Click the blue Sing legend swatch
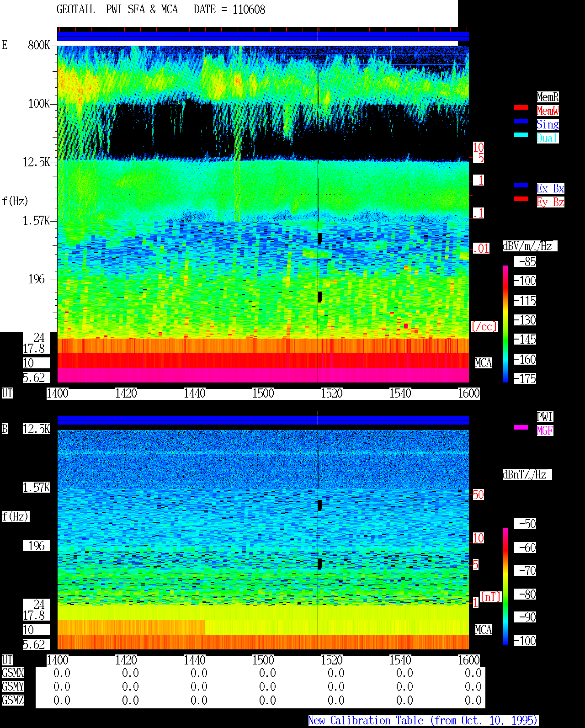585x728 pixels. (521, 121)
